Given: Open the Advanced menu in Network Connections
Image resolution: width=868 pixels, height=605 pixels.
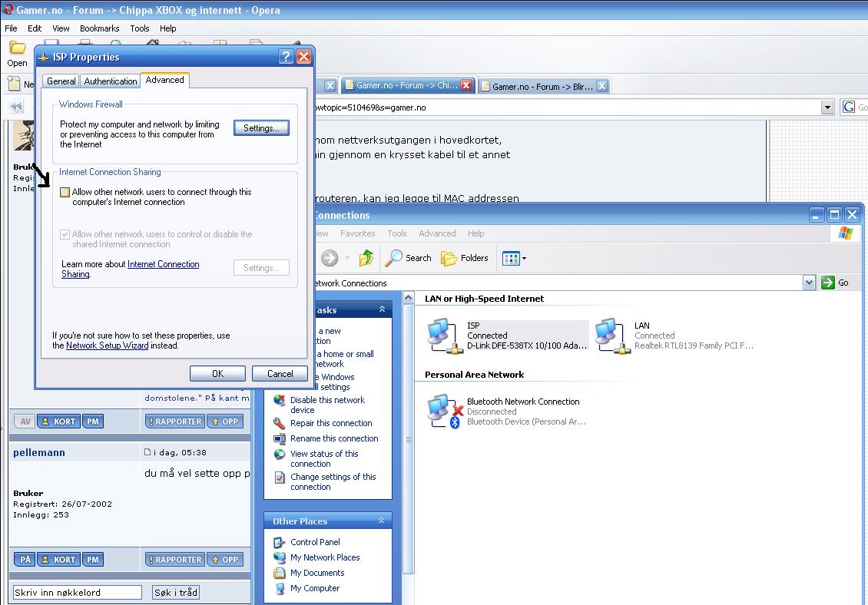Looking at the screenshot, I should (437, 233).
